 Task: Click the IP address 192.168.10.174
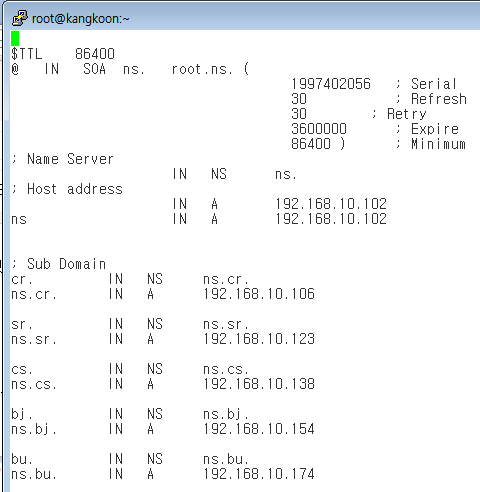coord(259,474)
